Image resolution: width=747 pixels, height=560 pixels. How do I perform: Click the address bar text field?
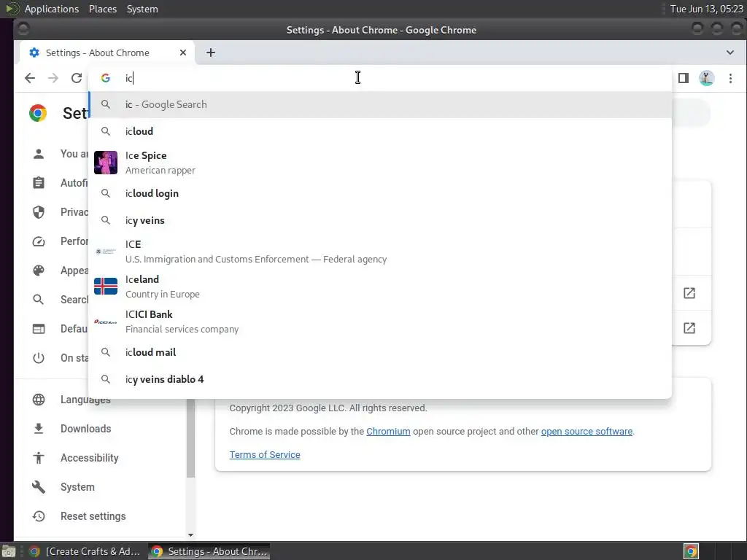[x=381, y=78]
